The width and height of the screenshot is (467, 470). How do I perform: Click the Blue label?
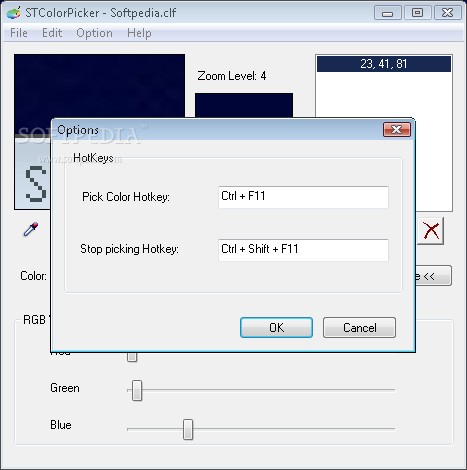coord(61,425)
